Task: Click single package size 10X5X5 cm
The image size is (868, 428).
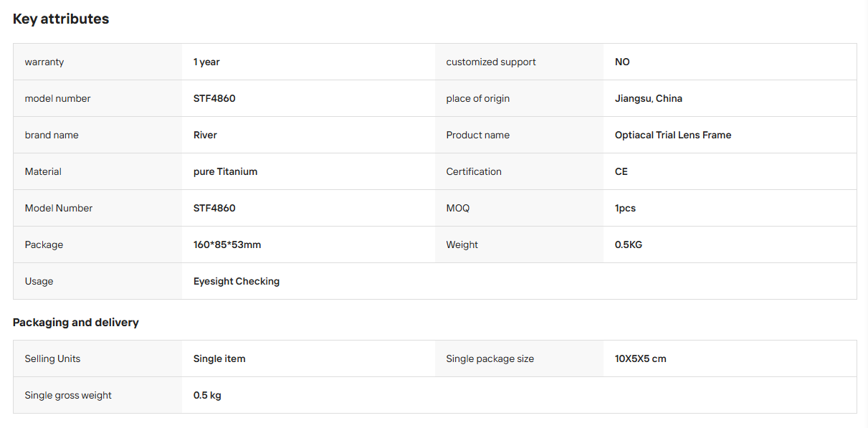Action: pos(641,358)
